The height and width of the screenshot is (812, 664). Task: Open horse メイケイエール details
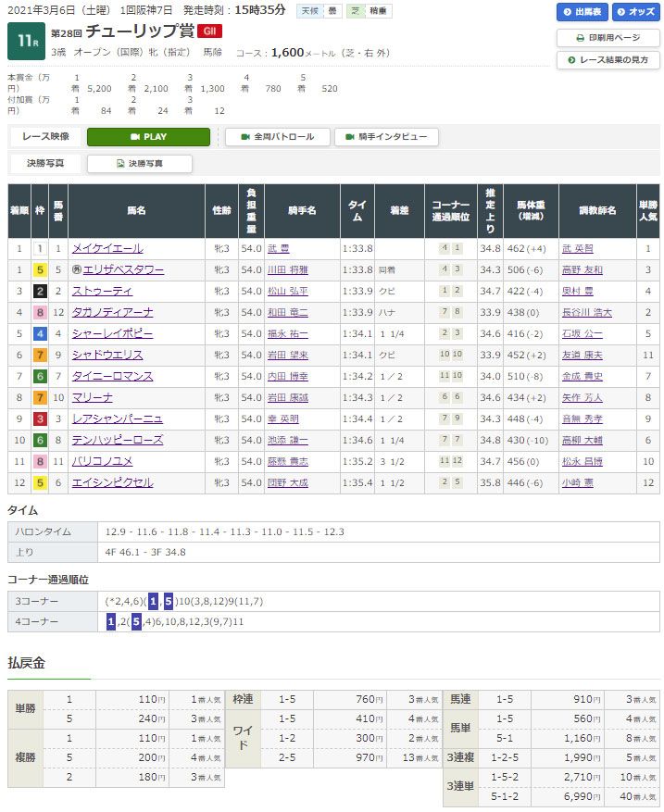[107, 249]
